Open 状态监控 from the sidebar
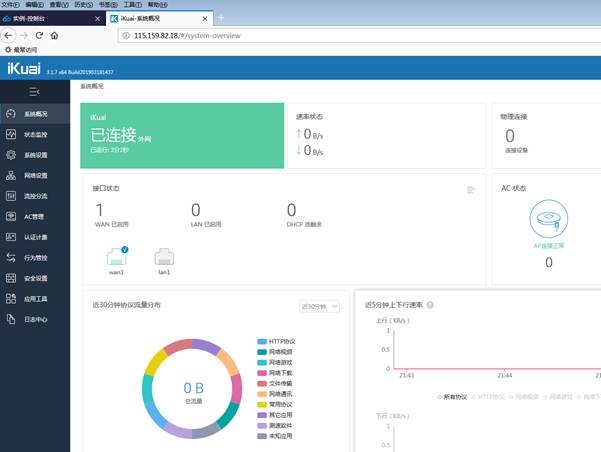Viewport: 601px width, 452px height. [35, 134]
